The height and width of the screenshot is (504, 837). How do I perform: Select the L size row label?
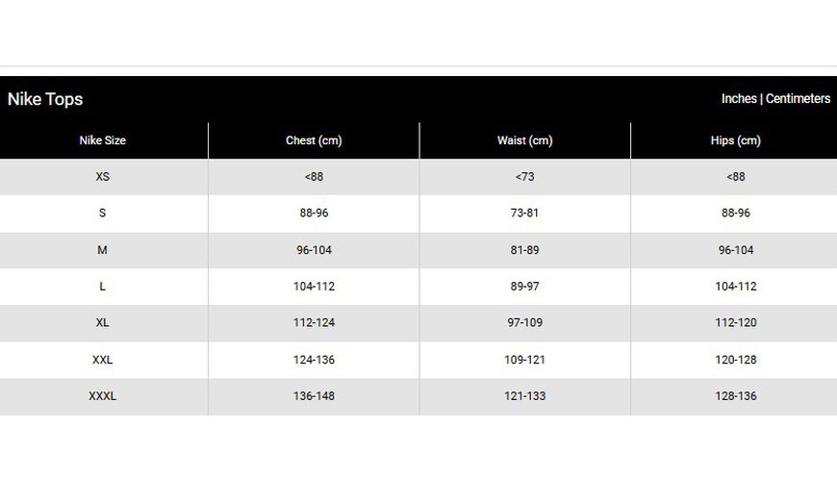tap(102, 287)
